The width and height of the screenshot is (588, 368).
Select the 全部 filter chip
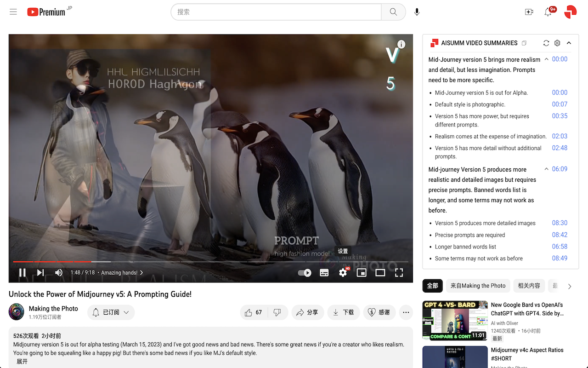[x=433, y=286]
